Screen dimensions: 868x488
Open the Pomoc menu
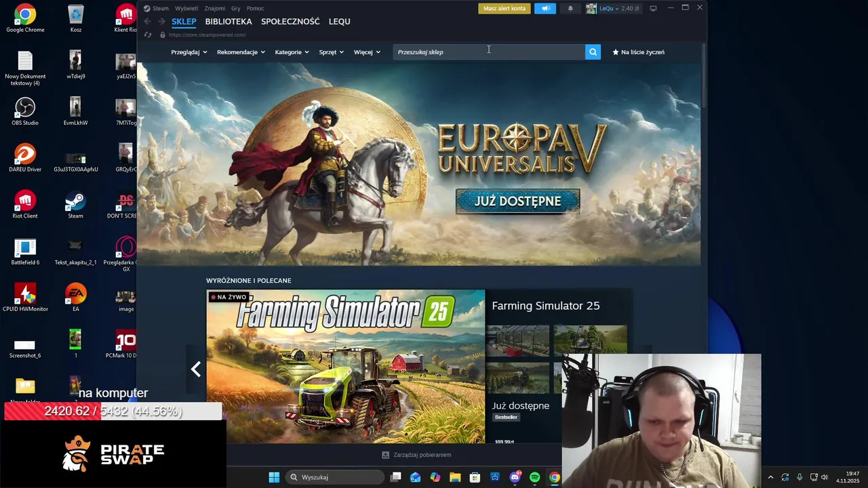(x=255, y=8)
